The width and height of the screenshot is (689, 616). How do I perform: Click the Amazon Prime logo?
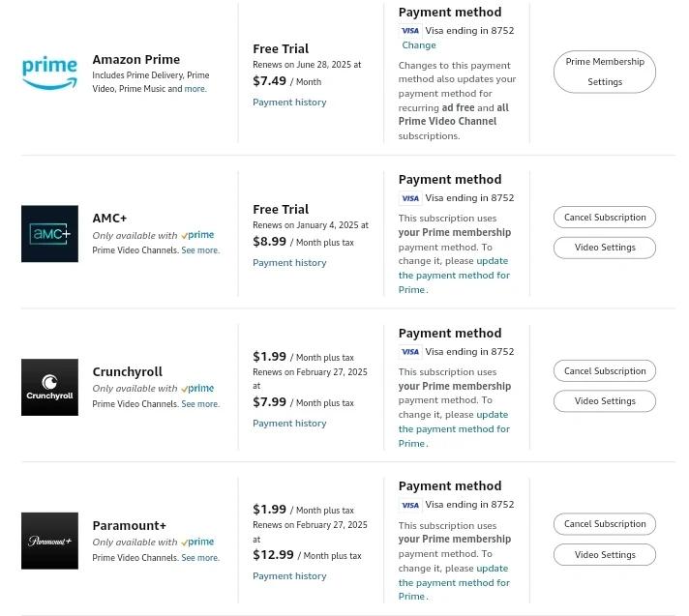point(49,73)
